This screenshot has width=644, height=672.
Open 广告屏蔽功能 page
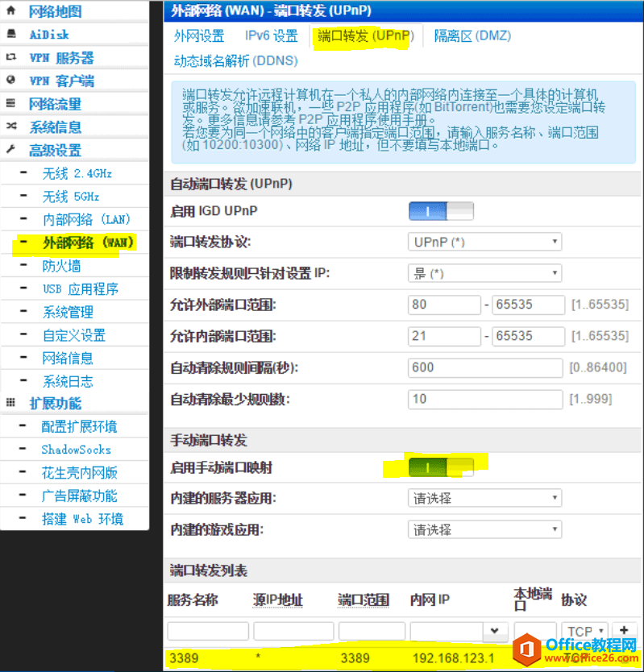79,496
